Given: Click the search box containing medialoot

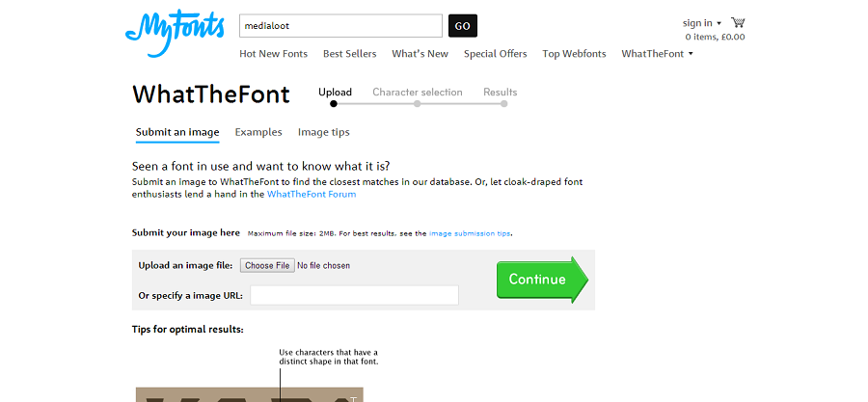Looking at the screenshot, I should click(x=340, y=26).
